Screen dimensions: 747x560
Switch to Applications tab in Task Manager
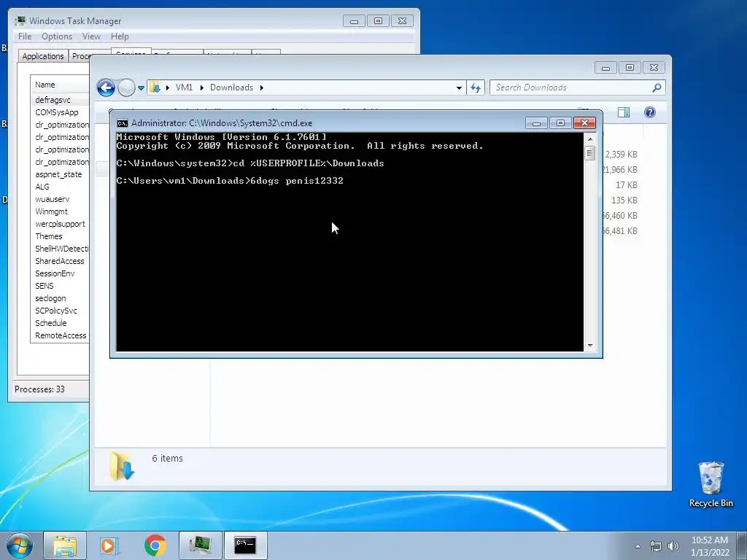tap(43, 56)
